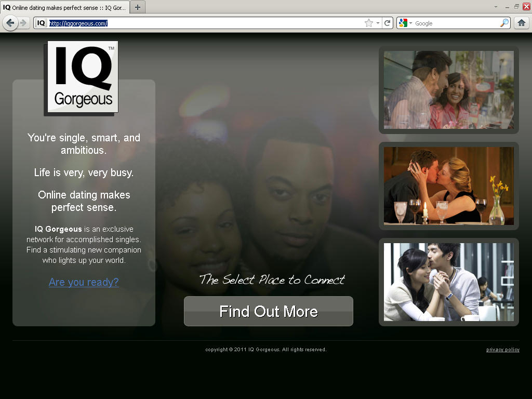The image size is (532, 399).
Task: Open the address bar history dropdown arrow
Action: click(x=378, y=23)
